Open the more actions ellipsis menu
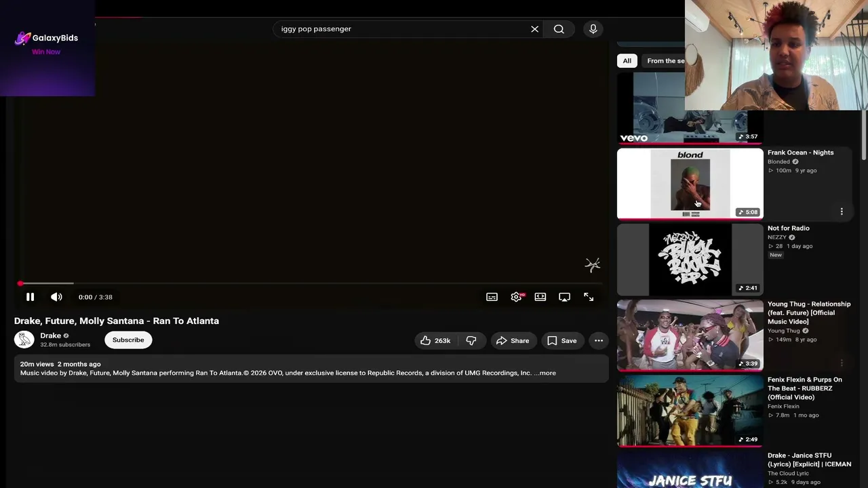868x488 pixels. [599, 340]
